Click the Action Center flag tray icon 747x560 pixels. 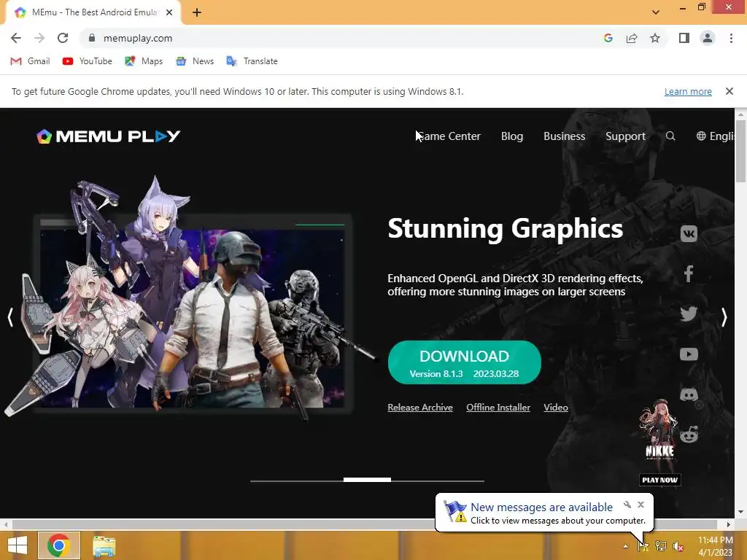coord(643,546)
